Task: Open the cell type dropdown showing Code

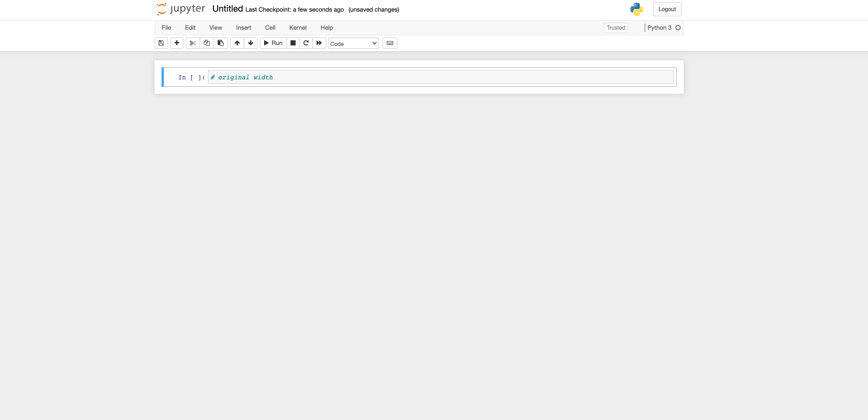Action: 353,43
